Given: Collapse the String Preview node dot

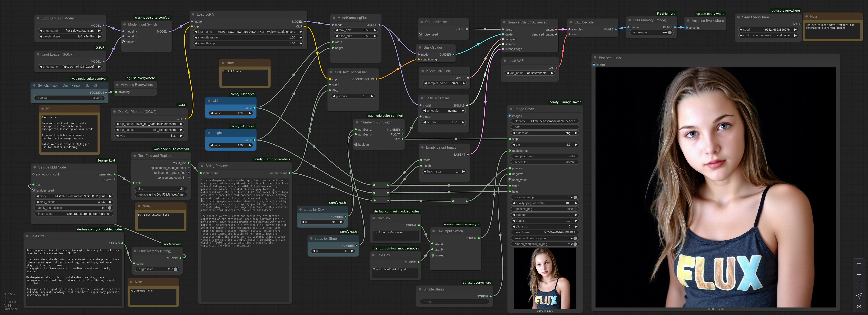Looking at the screenshot, I should (202, 166).
